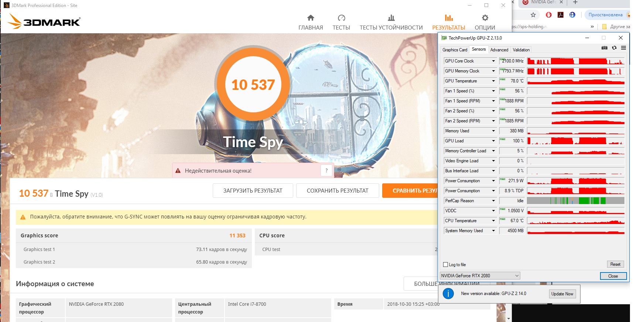Open the Bus Interface Load sensor dropdown
This screenshot has height=322, width=644.
493,171
